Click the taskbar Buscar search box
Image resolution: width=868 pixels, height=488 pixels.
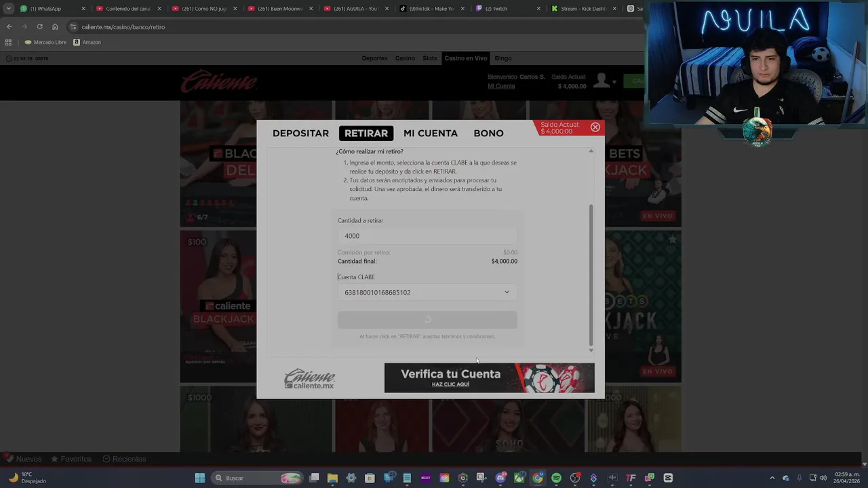point(256,478)
